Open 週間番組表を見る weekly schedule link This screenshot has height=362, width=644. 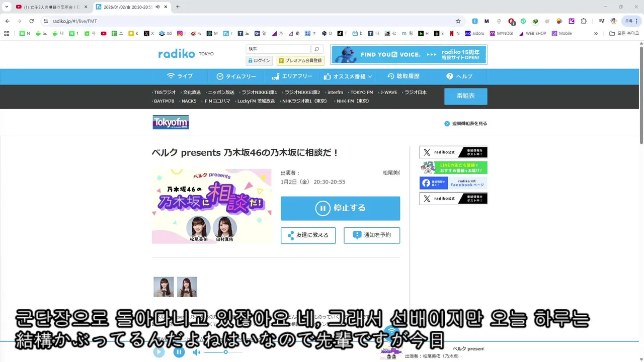click(466, 124)
